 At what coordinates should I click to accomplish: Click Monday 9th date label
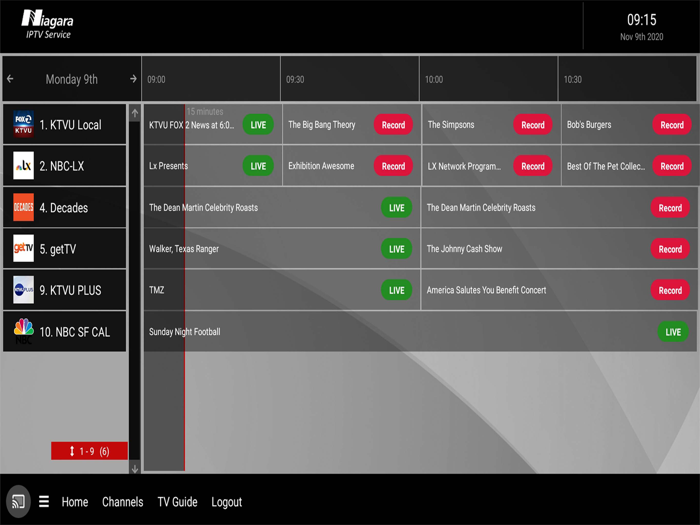click(x=71, y=79)
